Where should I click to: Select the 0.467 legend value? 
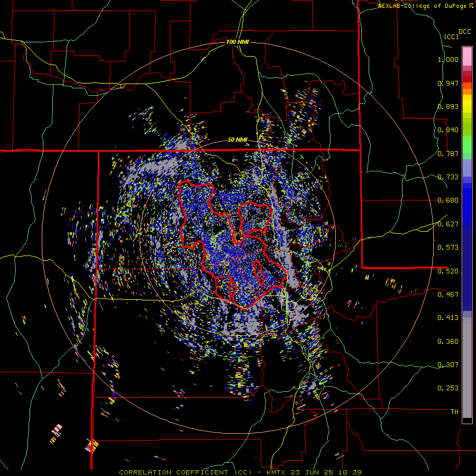point(448,295)
